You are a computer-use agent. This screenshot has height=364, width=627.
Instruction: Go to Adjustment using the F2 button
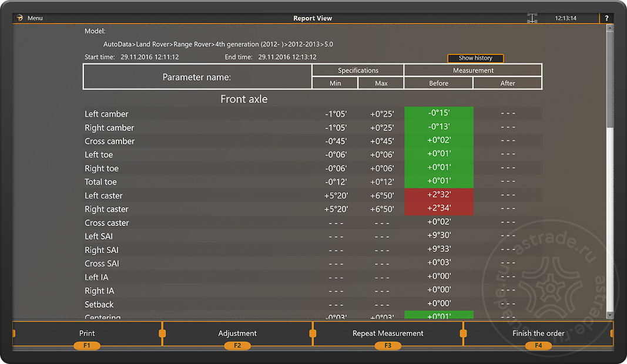[237, 334]
